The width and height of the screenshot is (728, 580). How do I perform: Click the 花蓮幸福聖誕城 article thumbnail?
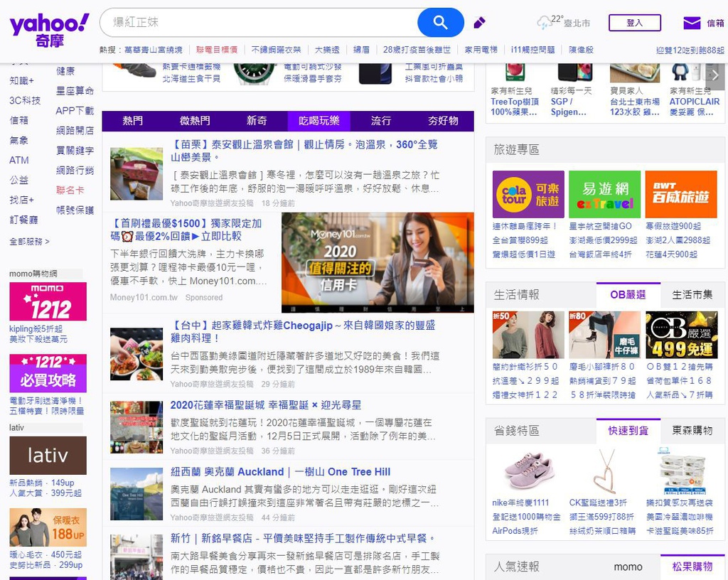point(136,427)
